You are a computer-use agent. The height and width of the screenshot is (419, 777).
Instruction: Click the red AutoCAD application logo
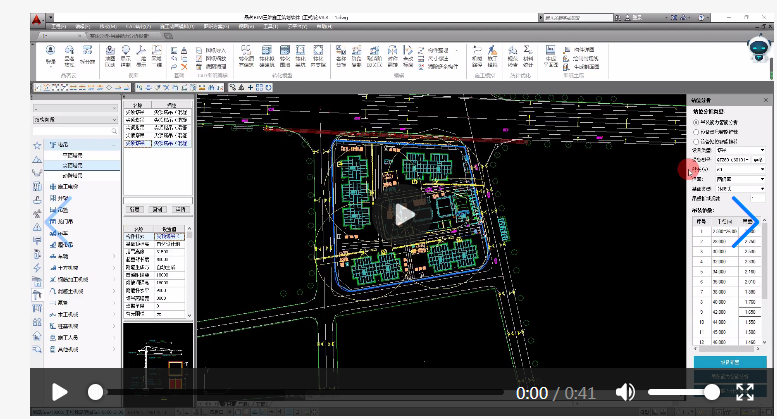pos(37,19)
